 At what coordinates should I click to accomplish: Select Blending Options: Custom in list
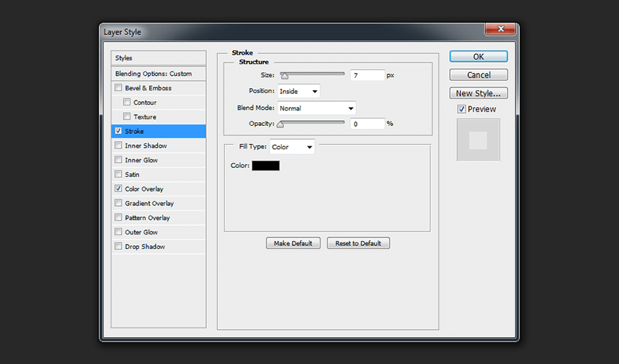point(154,74)
